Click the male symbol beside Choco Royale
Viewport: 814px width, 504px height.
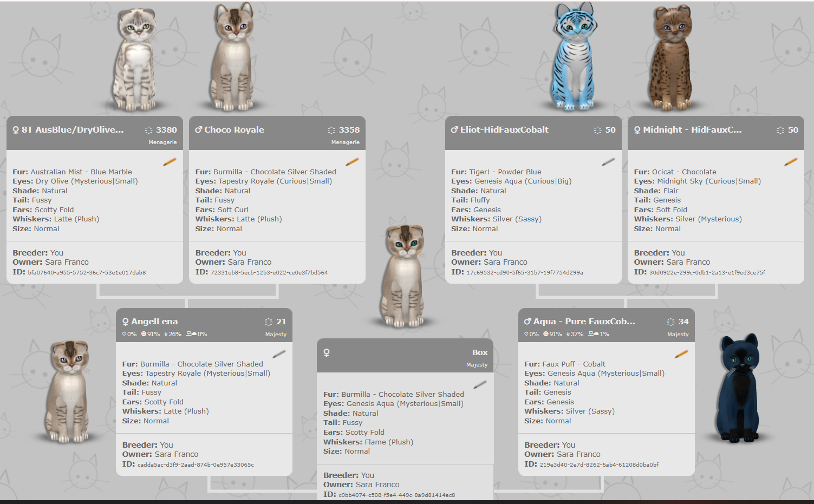tap(199, 129)
